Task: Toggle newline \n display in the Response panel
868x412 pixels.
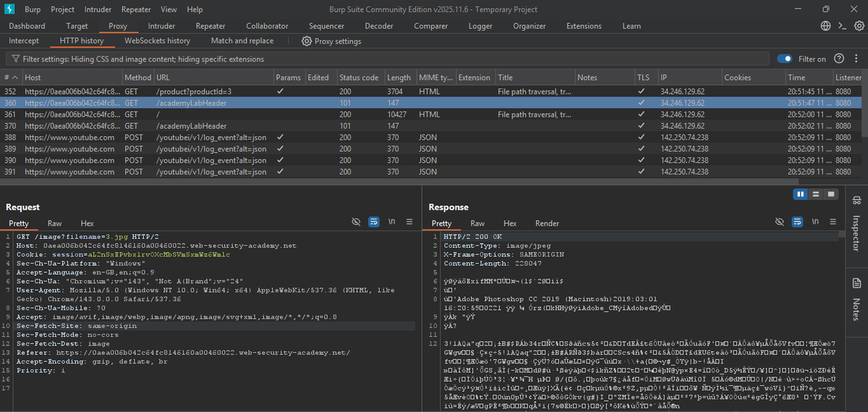Action: click(815, 222)
